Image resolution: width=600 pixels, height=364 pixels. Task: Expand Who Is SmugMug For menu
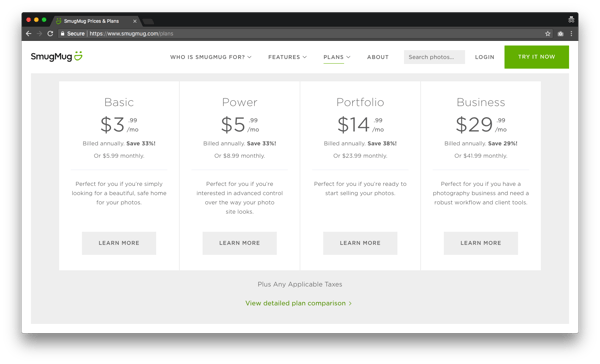point(210,57)
